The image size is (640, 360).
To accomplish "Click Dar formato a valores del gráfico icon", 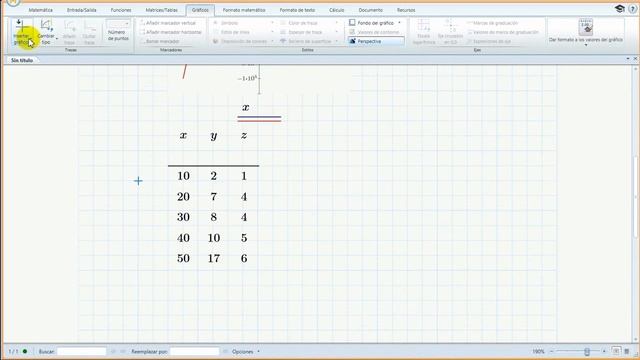I will (586, 27).
